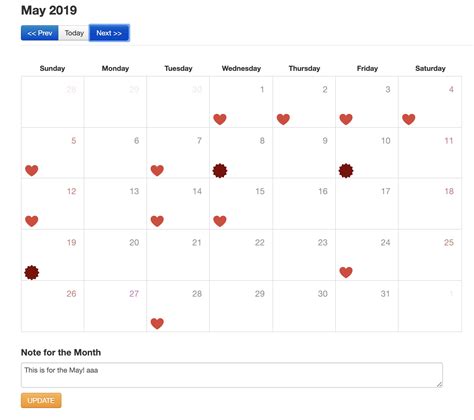Click the heart icon on May 1
Image resolution: width=474 pixels, height=420 pixels.
[x=220, y=119]
